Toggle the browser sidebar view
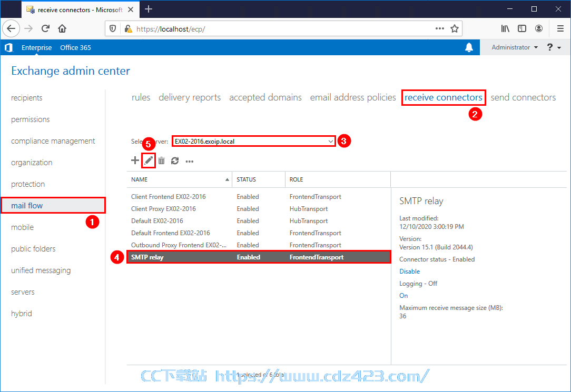This screenshot has width=571, height=392. tap(522, 28)
